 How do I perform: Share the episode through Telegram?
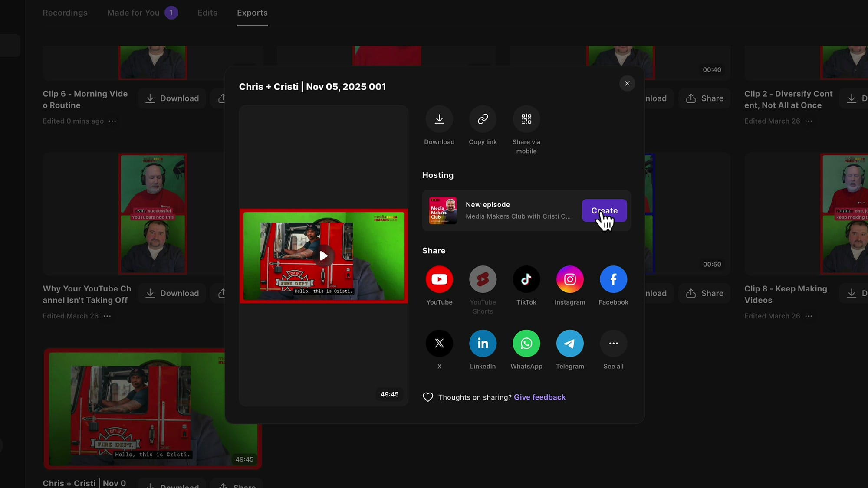click(x=570, y=343)
